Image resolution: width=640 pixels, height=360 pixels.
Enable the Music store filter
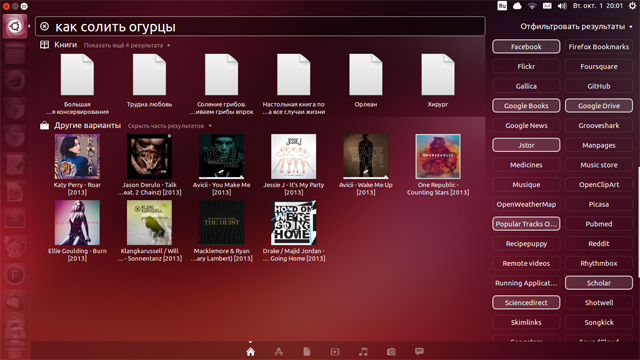tap(599, 165)
